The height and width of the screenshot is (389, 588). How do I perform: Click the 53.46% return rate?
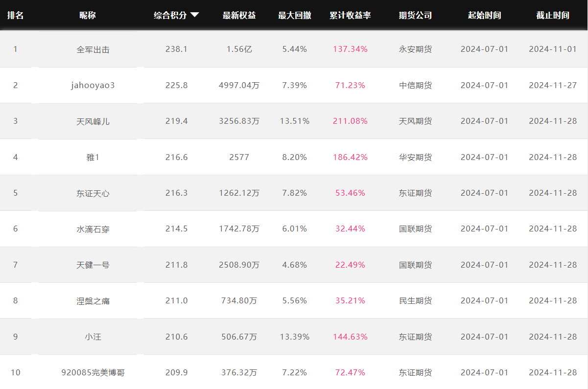click(350, 193)
